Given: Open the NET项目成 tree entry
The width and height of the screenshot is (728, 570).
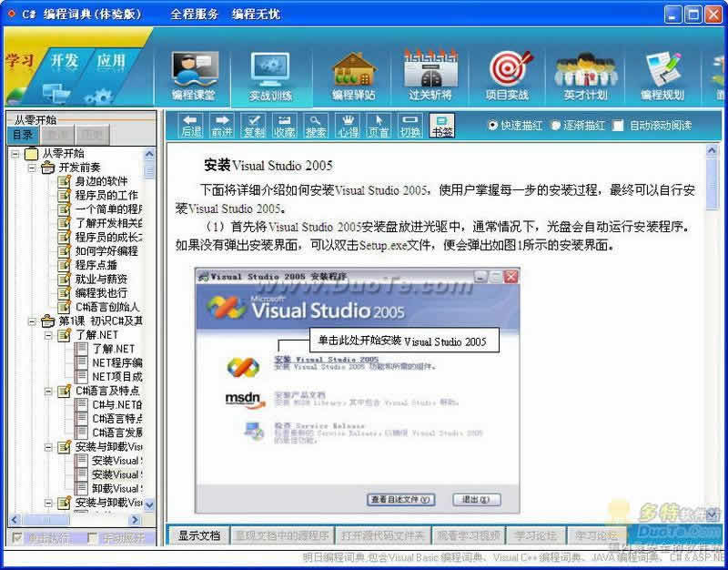Looking at the screenshot, I should click(117, 376).
